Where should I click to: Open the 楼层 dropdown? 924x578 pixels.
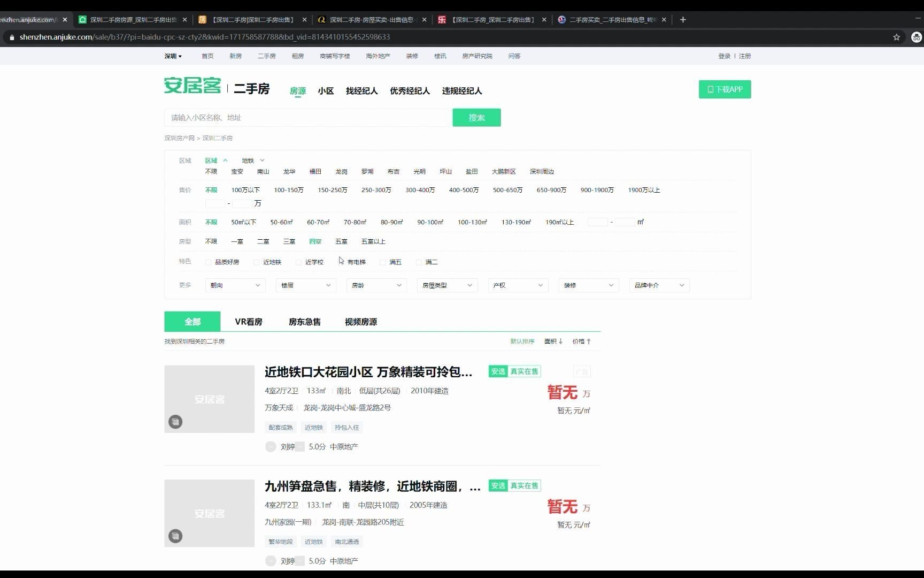coord(306,285)
